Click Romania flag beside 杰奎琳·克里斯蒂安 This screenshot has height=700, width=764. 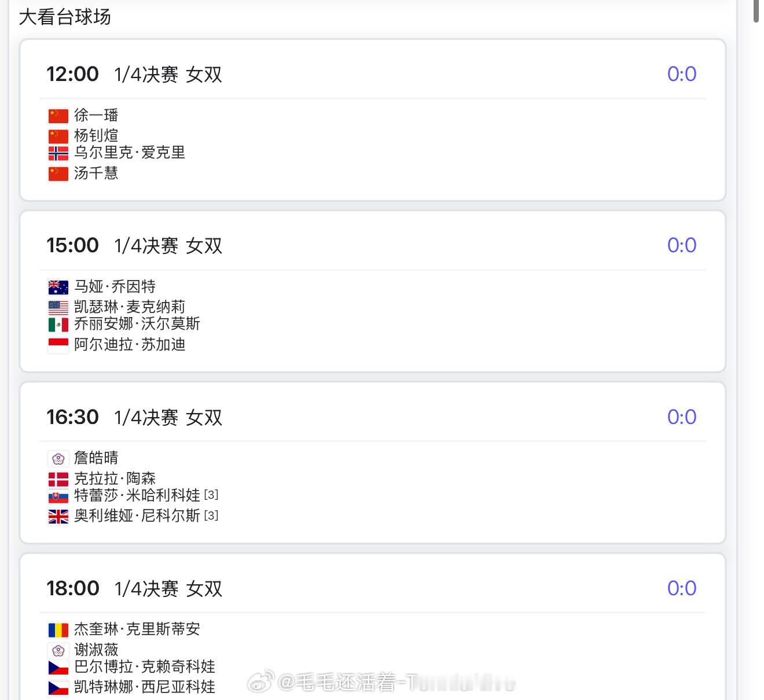click(x=58, y=629)
